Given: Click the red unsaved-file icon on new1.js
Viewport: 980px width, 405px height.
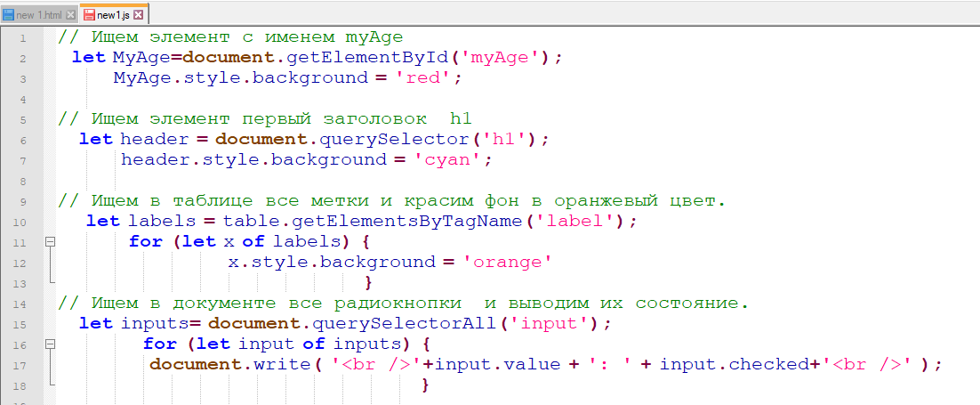Looking at the screenshot, I should tap(89, 14).
